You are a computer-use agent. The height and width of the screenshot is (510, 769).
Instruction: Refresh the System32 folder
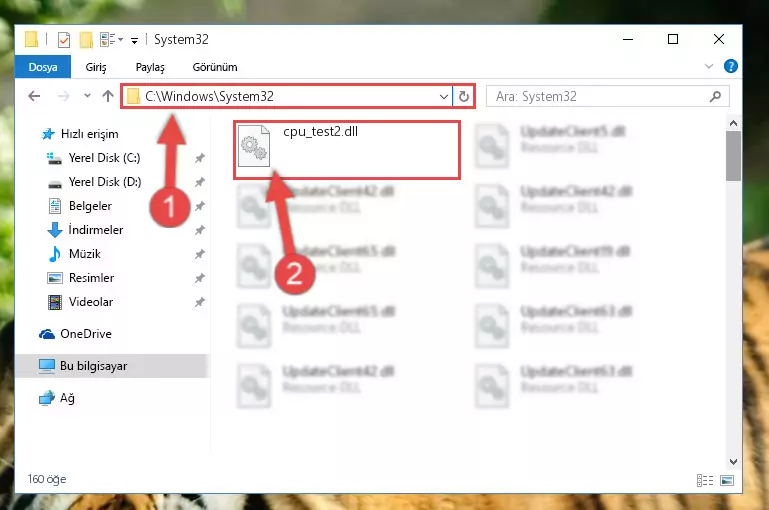click(x=464, y=97)
